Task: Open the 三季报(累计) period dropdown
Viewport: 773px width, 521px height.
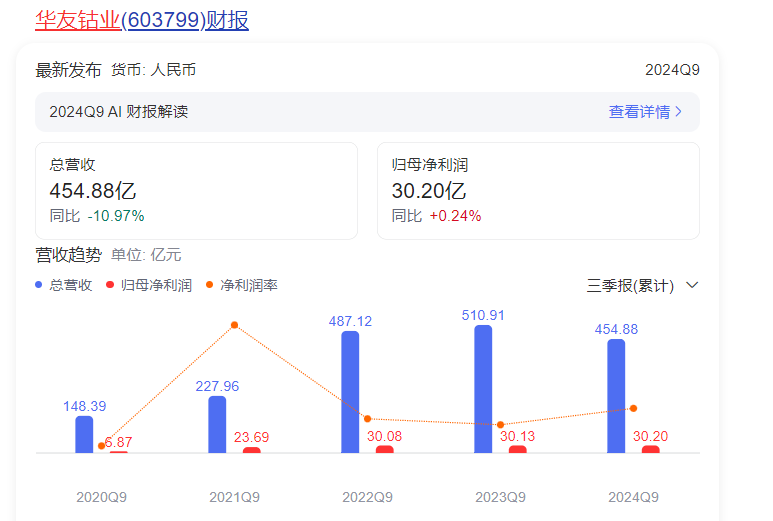Action: [642, 285]
